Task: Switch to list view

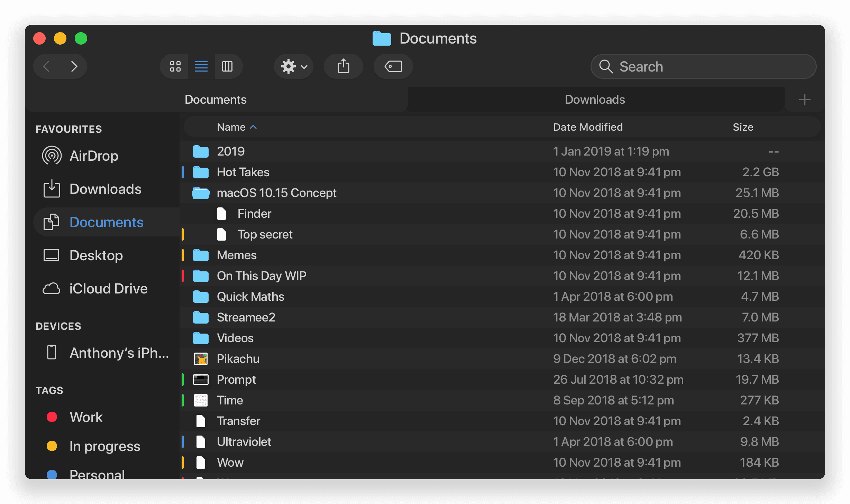Action: pyautogui.click(x=202, y=65)
